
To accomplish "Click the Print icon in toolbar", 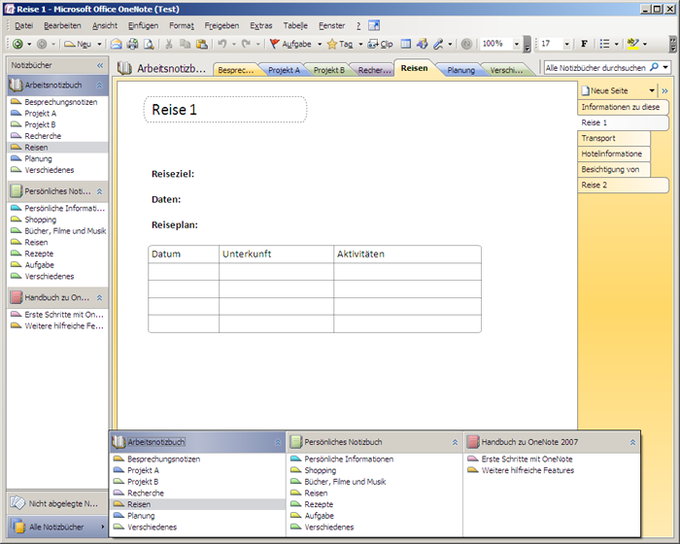I will click(132, 44).
